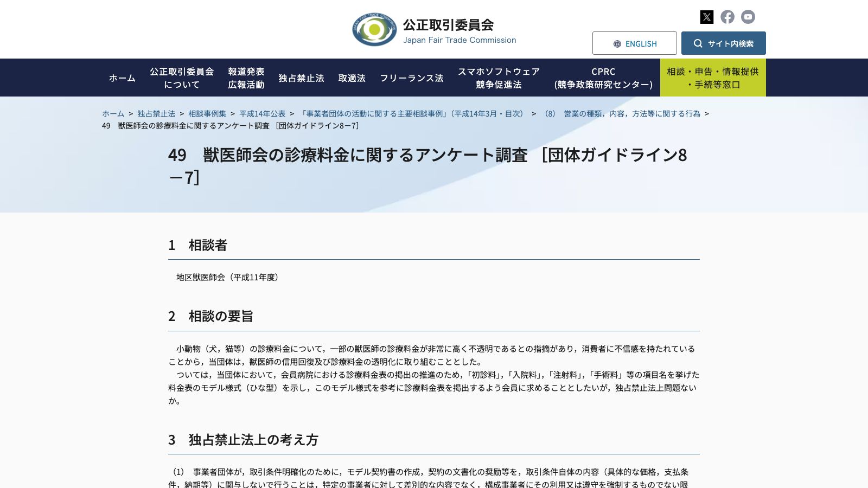Open the X (Twitter) social icon
This screenshot has height=488, width=868.
707,17
